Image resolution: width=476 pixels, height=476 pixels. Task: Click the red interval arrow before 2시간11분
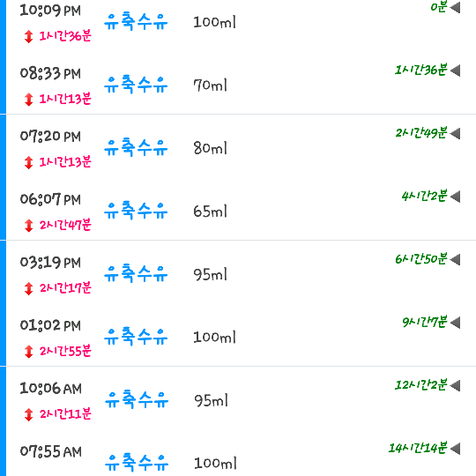point(28,414)
